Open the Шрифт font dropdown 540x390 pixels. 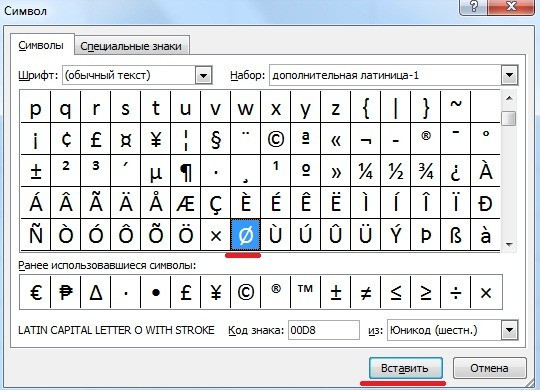tap(204, 75)
